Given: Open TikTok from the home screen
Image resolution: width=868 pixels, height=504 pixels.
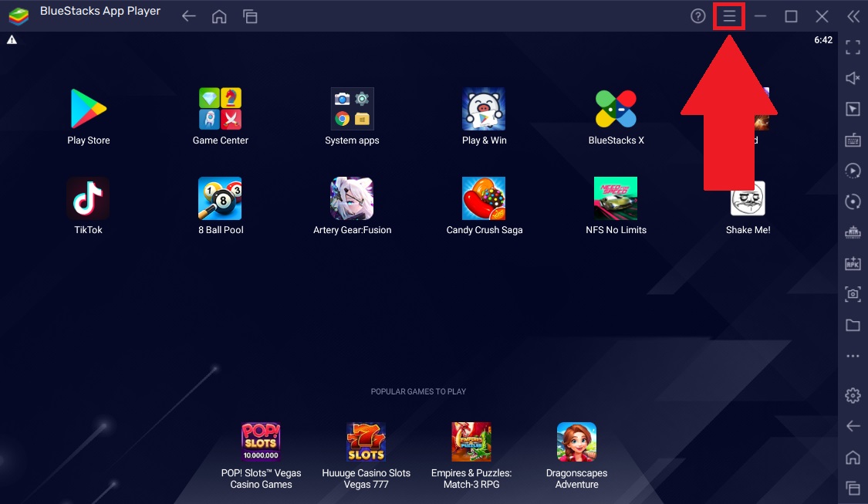Looking at the screenshot, I should click(x=88, y=198).
